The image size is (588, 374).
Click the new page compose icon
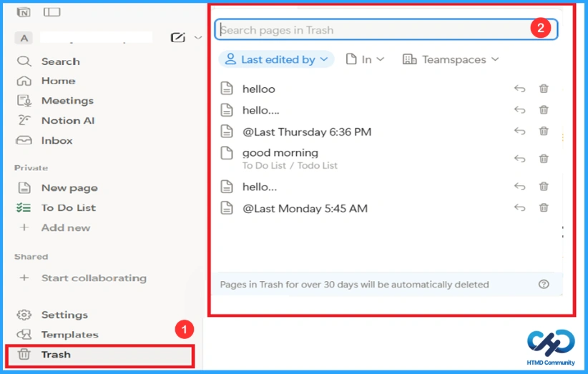(177, 37)
